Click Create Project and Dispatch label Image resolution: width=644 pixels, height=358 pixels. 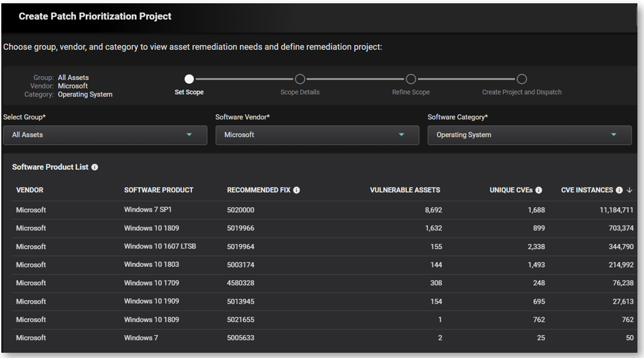521,92
